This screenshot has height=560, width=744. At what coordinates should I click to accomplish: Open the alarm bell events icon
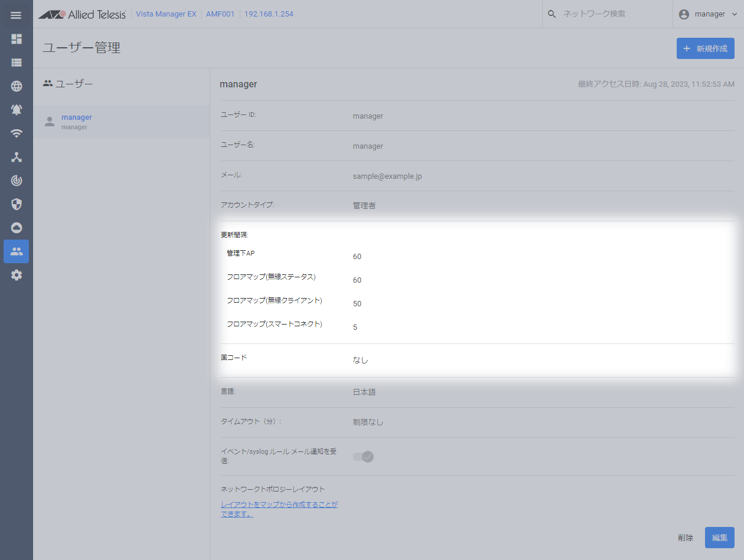(17, 110)
